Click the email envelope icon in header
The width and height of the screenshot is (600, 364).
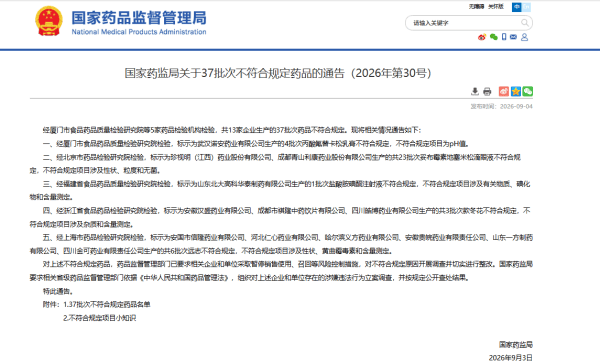point(514,37)
